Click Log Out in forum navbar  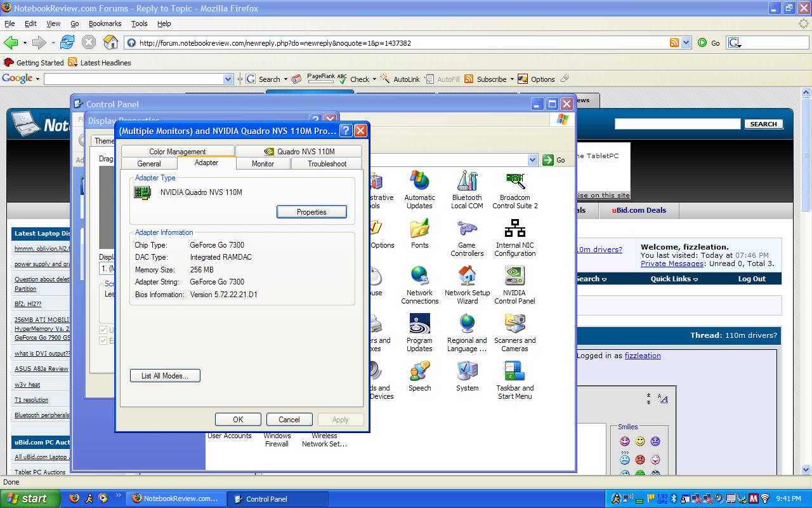[x=752, y=279]
